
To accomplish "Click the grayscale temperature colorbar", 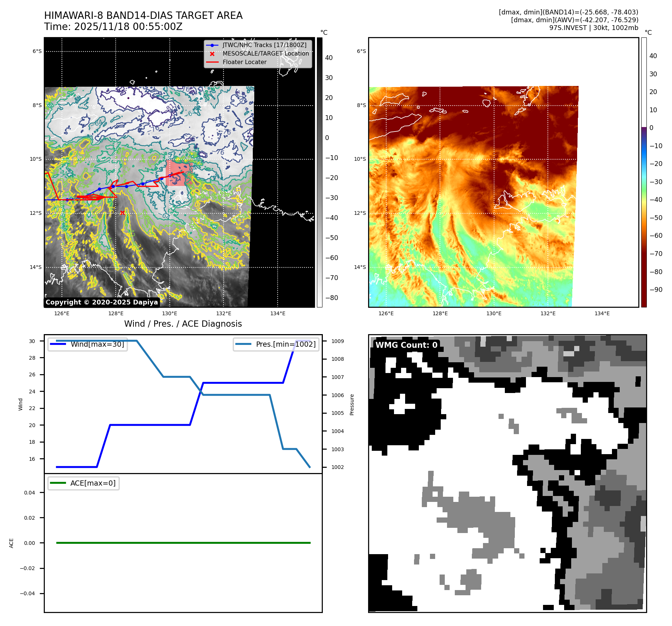I will (320, 172).
